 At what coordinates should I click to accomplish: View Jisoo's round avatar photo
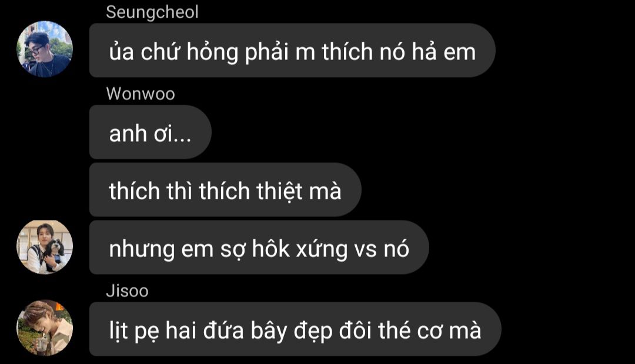click(45, 328)
